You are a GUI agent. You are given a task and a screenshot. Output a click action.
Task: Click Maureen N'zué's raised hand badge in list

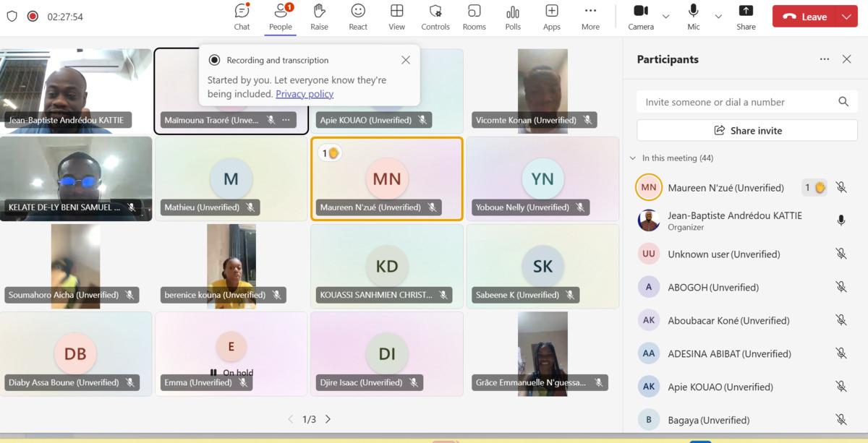[x=815, y=188]
